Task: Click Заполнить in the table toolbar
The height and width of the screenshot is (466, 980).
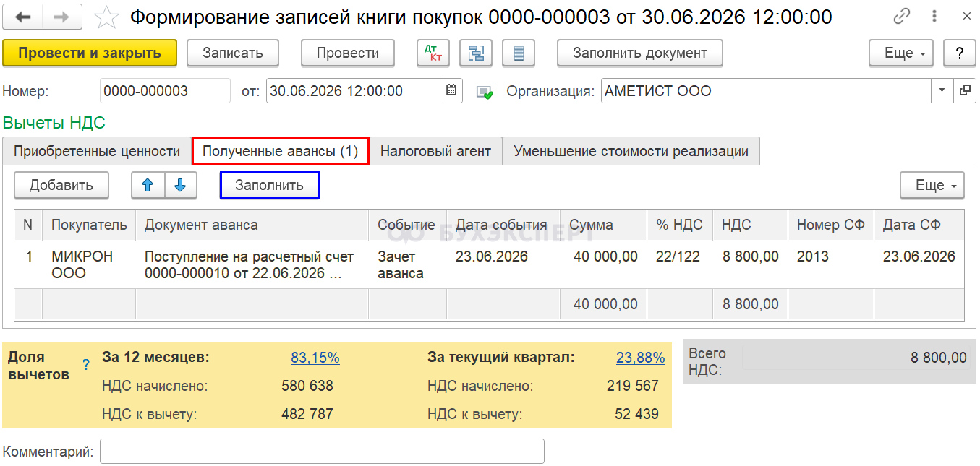Action: pyautogui.click(x=270, y=185)
